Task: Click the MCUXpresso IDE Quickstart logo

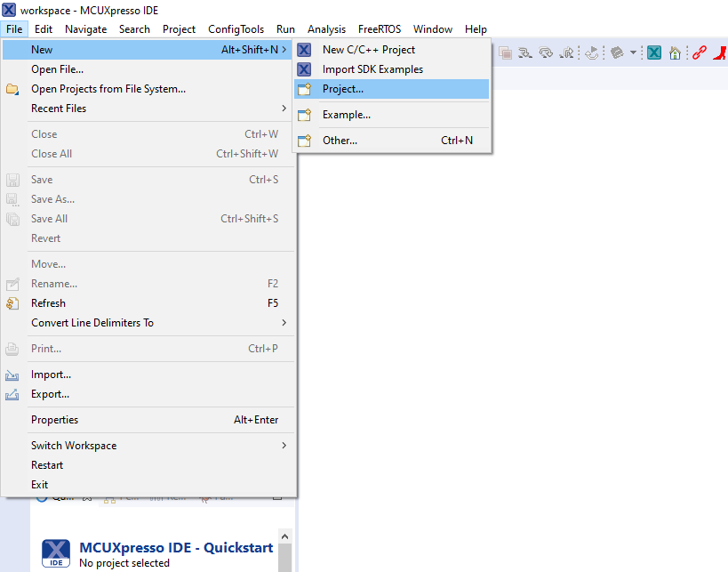Action: click(x=56, y=552)
